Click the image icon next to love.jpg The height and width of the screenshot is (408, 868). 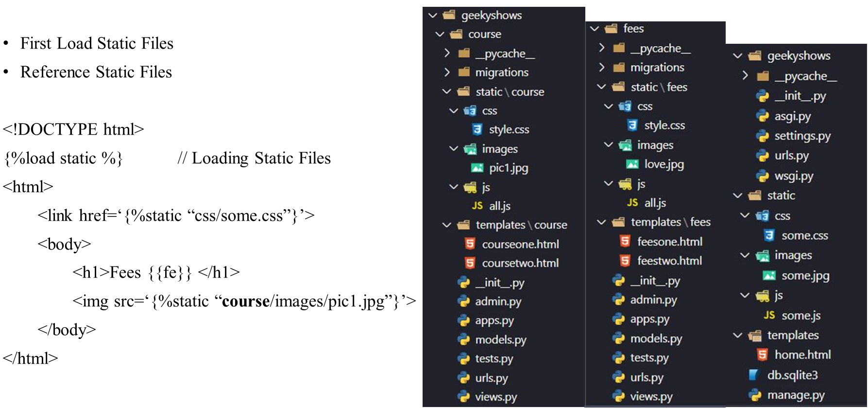[632, 164]
